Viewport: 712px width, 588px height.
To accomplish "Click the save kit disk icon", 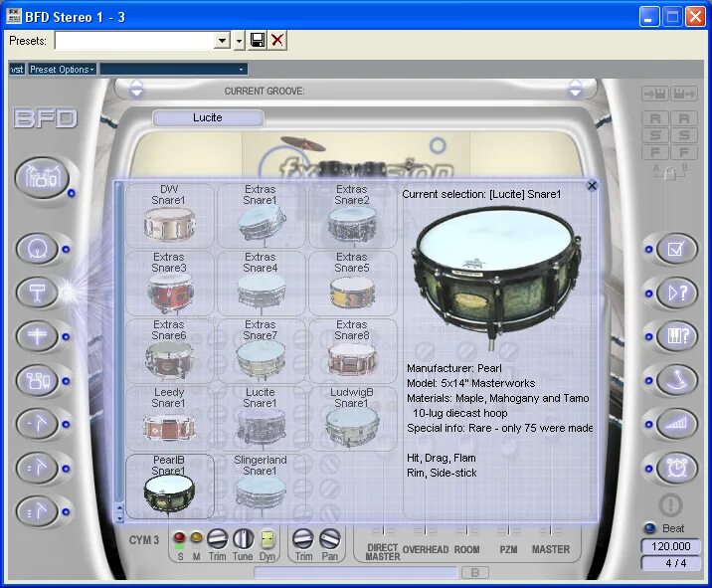I will click(x=684, y=95).
